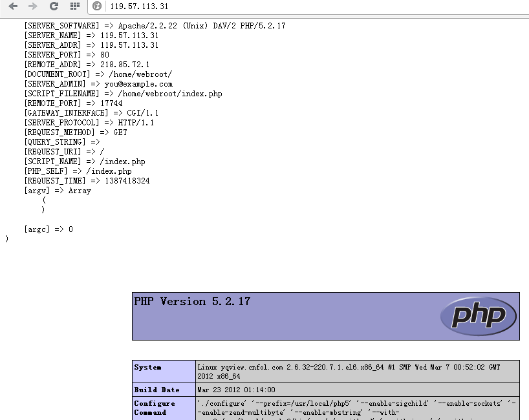Select the GATEWAY_INTERFACE CGI/1.1 line
Image resolution: width=529 pixels, height=420 pixels.
click(91, 113)
